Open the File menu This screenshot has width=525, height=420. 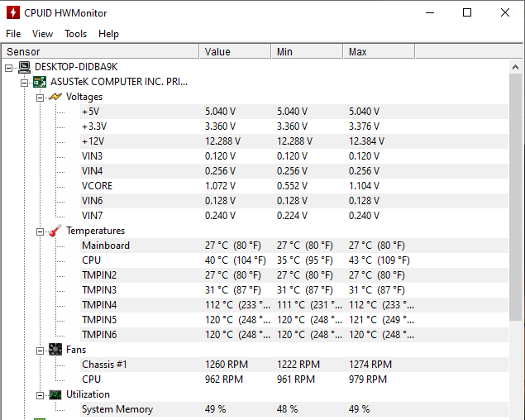coord(13,34)
